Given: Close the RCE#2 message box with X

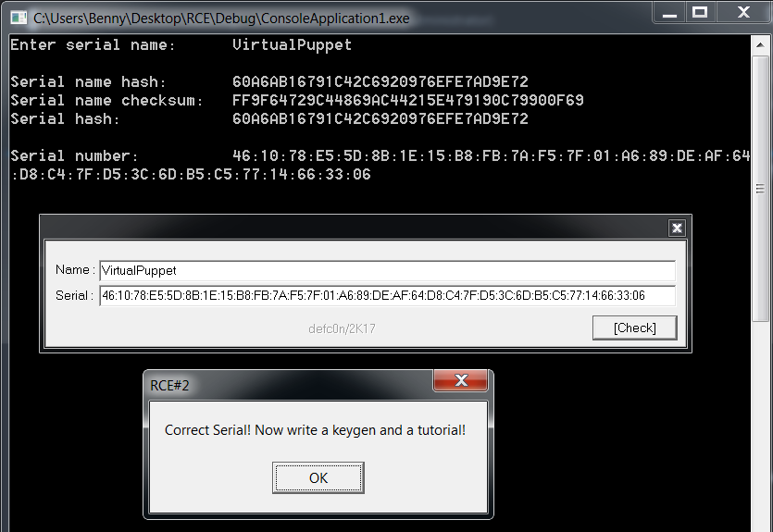Looking at the screenshot, I should click(460, 380).
